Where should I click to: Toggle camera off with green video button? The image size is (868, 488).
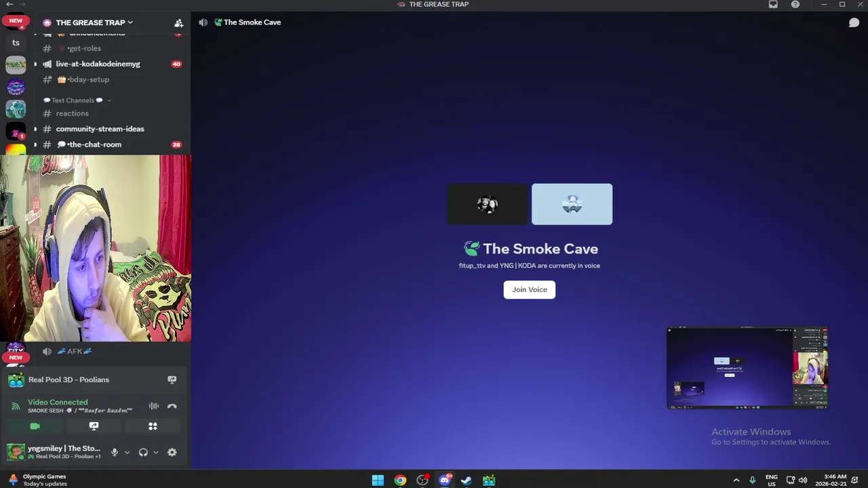pos(35,426)
